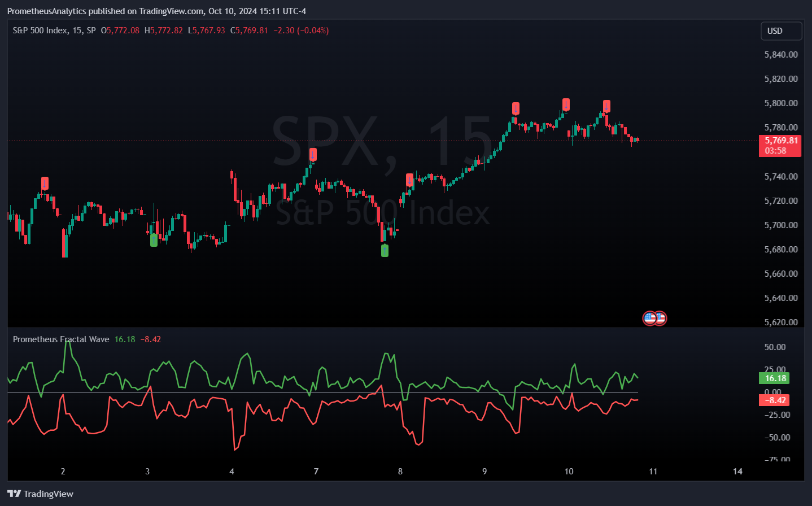This screenshot has height=506, width=812.
Task: Click the low value L5,767.93
Action: tap(207, 30)
